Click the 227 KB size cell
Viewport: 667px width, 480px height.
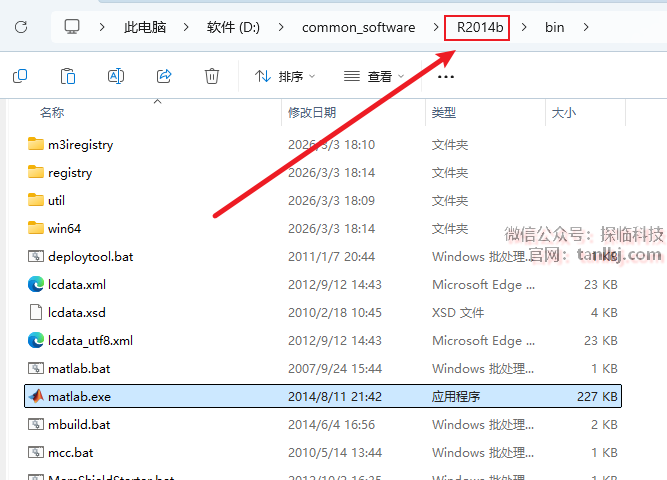[x=597, y=397]
